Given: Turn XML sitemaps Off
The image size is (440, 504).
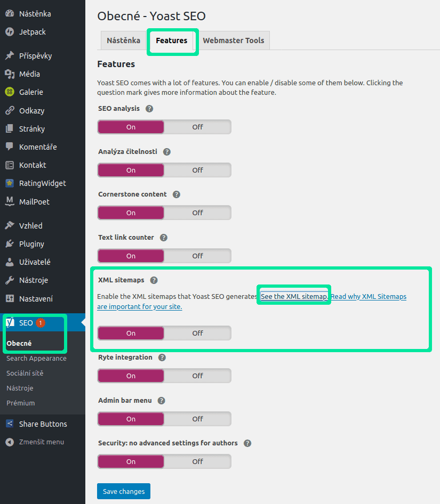Looking at the screenshot, I should pyautogui.click(x=197, y=333).
